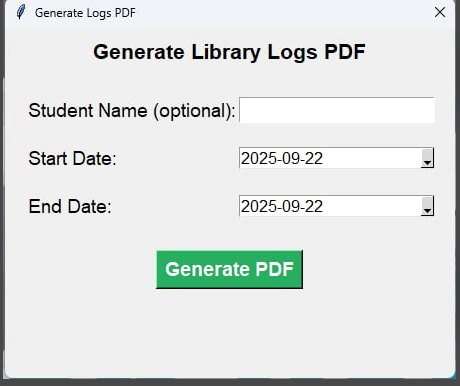Click the End Date label text
460x386 pixels.
(x=70, y=206)
